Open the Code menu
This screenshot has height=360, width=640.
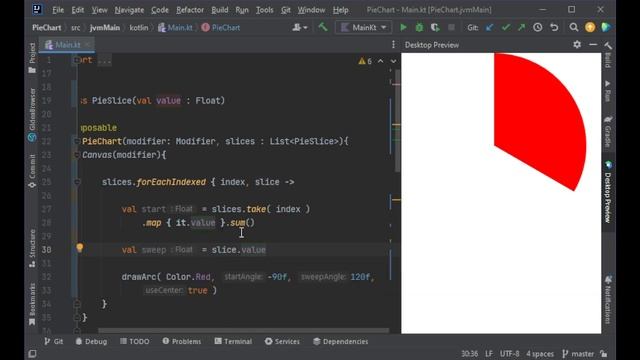[x=160, y=10]
